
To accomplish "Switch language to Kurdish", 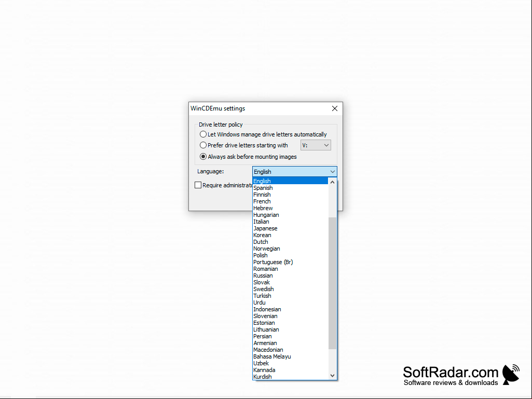I will pos(291,377).
